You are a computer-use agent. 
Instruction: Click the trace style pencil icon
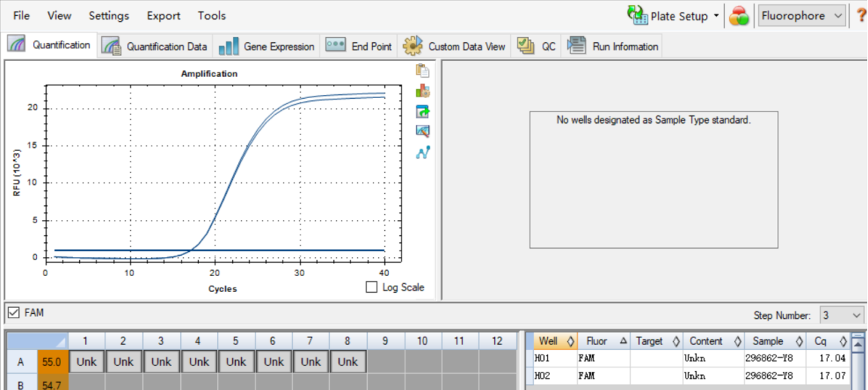coord(423,131)
